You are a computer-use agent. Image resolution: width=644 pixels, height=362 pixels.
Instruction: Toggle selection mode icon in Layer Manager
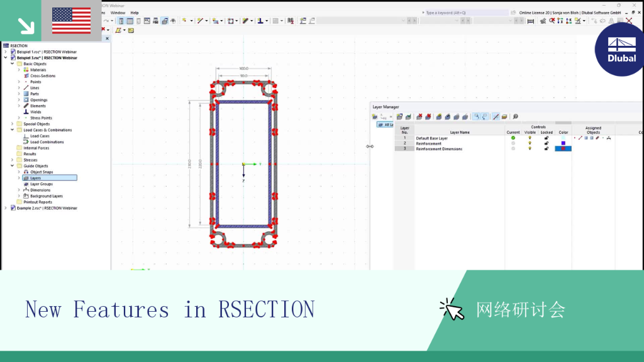tap(476, 117)
